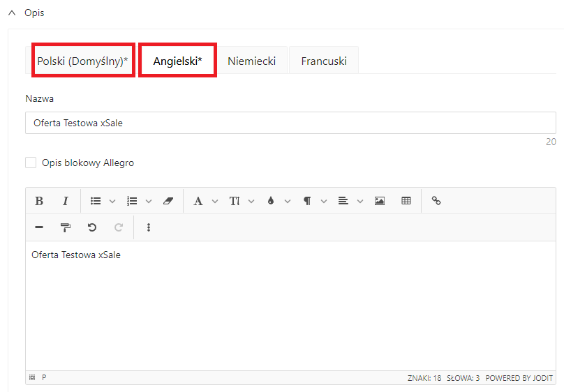
Task: Expand paragraph alignment options arrow
Action: [x=360, y=201]
